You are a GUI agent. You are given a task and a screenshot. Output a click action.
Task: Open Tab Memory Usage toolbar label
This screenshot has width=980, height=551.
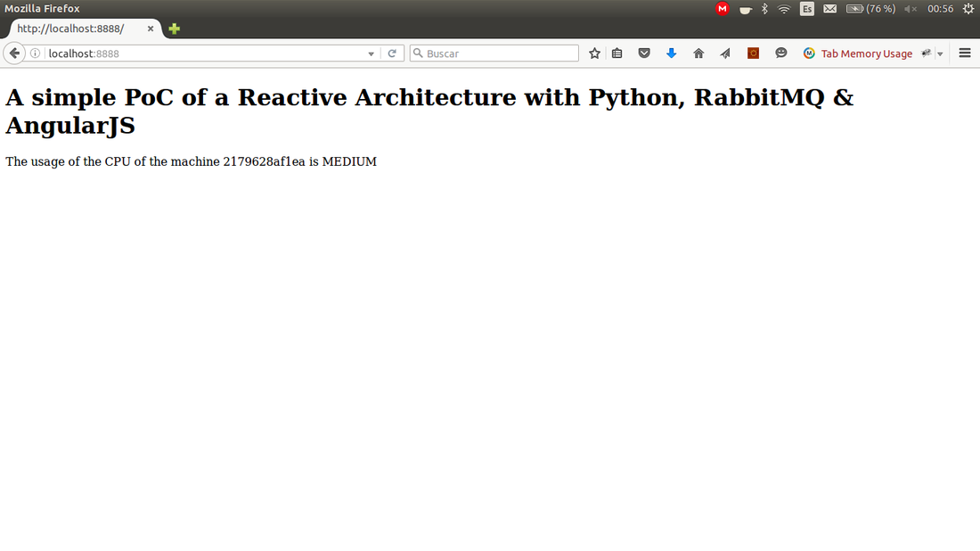point(866,53)
